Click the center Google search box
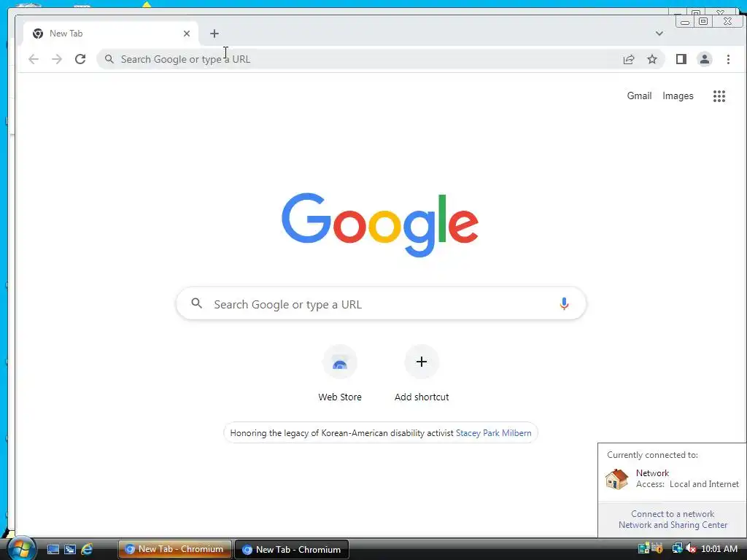 tap(381, 303)
